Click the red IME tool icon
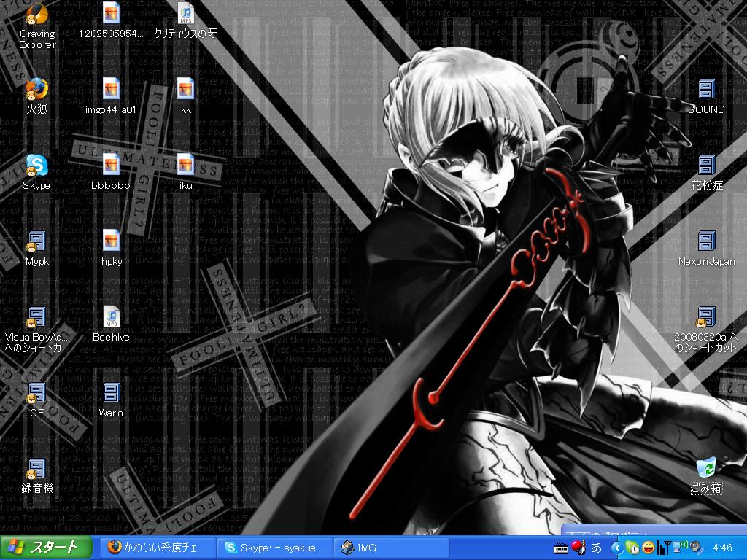 click(x=578, y=548)
